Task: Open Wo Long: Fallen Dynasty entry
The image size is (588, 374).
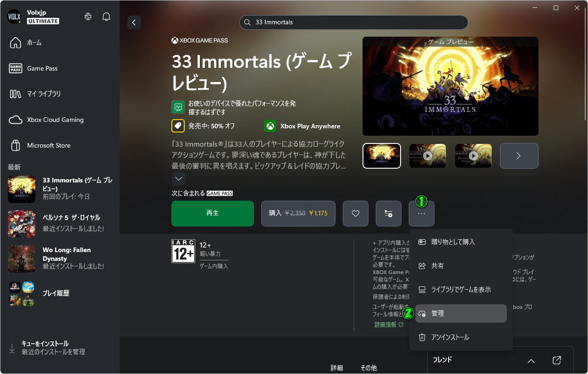Action: 60,258
